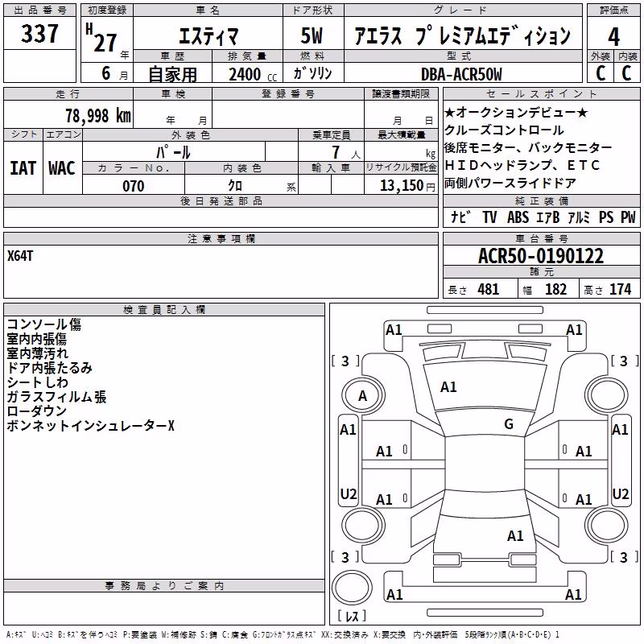644x644 pixels.
Task: Click inspector note 室内薄汚れ
Action: pyautogui.click(x=37, y=353)
